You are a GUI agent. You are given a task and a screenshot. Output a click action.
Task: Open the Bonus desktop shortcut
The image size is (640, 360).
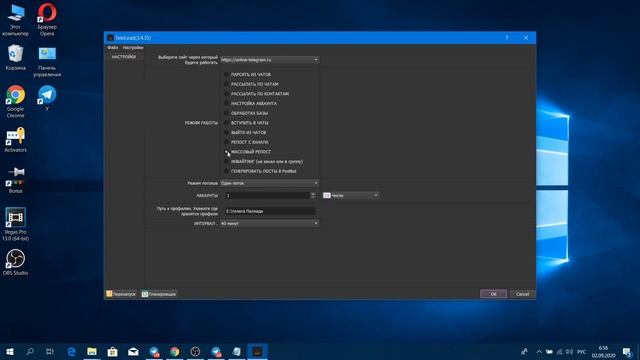tap(16, 180)
